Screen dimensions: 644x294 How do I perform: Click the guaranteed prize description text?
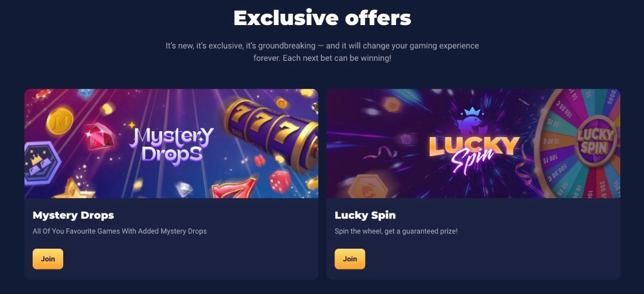pos(396,231)
